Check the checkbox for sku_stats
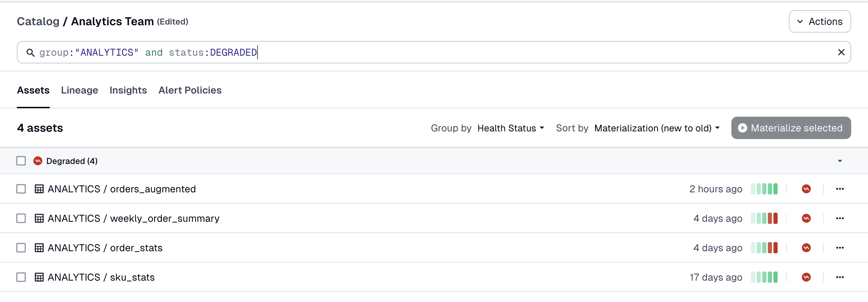This screenshot has width=868, height=302. (x=21, y=277)
